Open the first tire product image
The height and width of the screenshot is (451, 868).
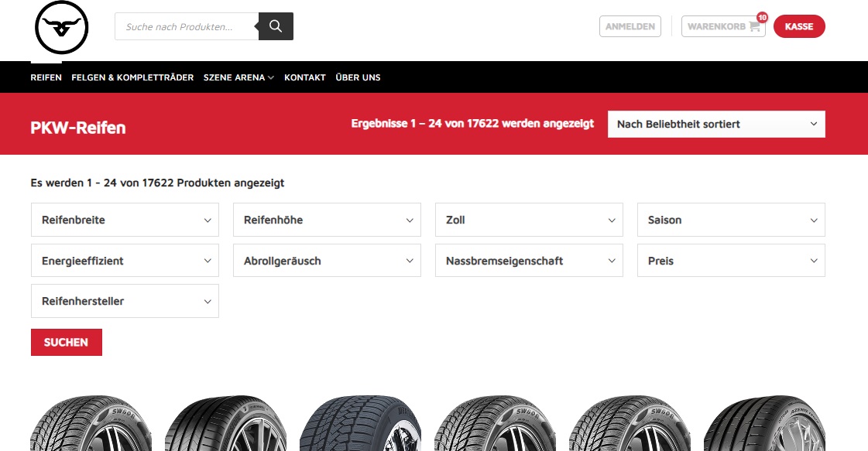click(x=91, y=423)
